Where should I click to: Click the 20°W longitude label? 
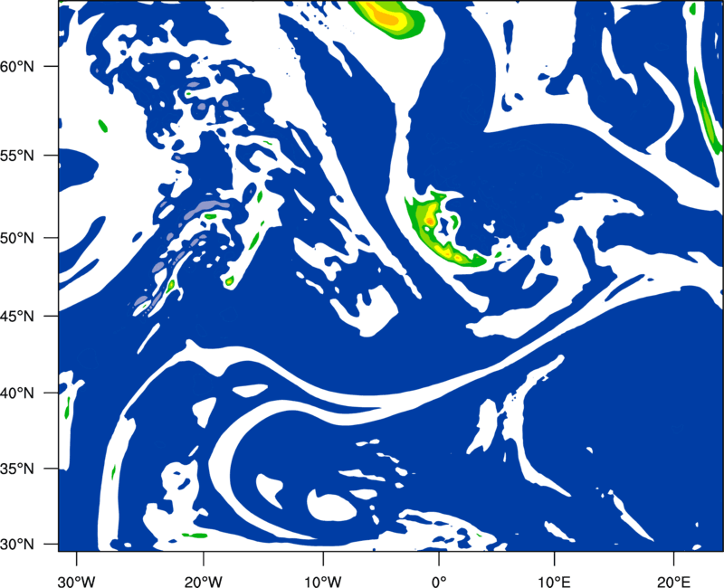tap(203, 582)
